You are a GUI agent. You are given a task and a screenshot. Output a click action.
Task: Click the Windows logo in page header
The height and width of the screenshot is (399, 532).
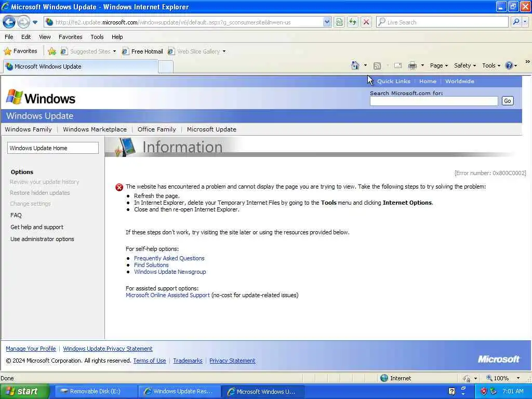point(41,98)
